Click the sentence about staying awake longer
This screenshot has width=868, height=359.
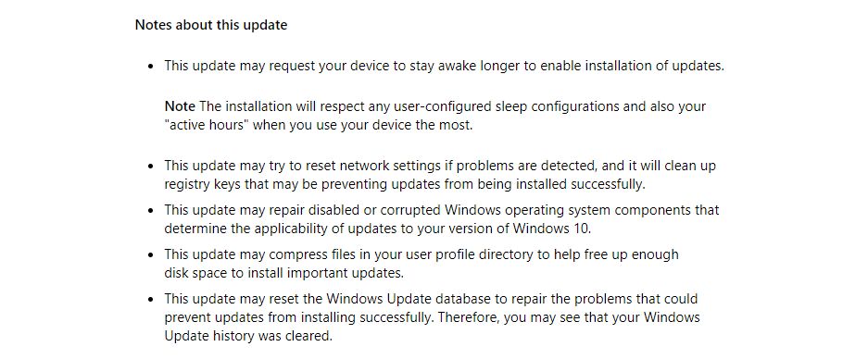click(x=444, y=67)
